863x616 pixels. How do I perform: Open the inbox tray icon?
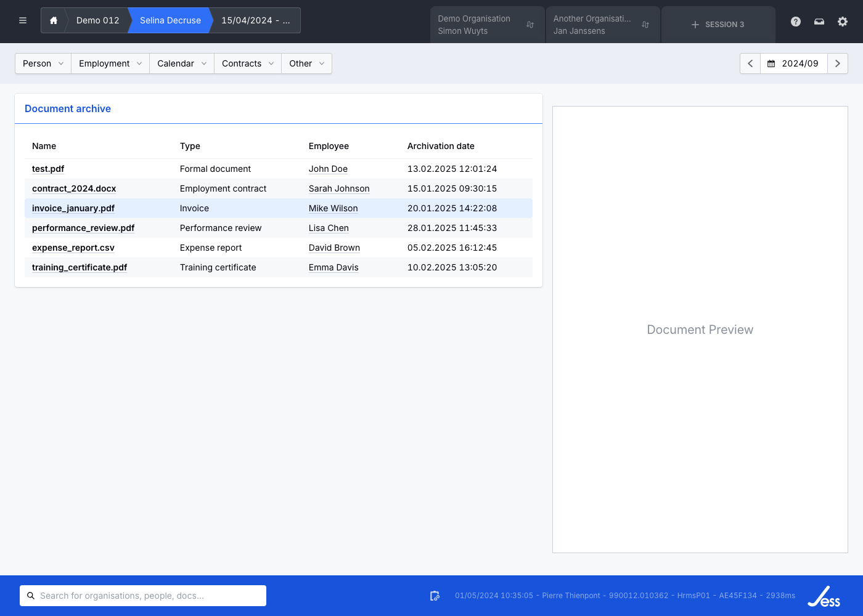(819, 22)
